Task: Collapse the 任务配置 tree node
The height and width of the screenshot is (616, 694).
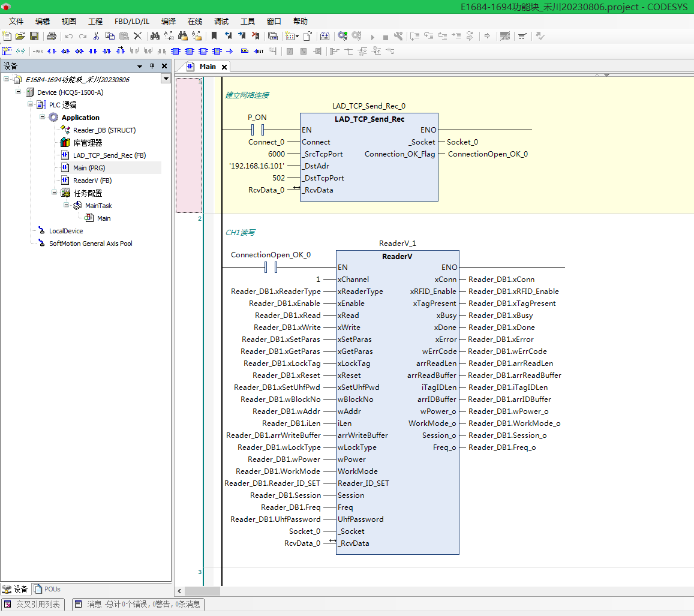Action: [55, 193]
